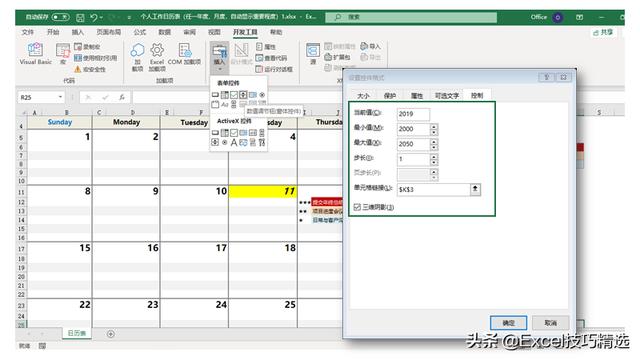Switch to the Protection (保护) dialog tab
The image size is (640, 360).
tap(390, 96)
